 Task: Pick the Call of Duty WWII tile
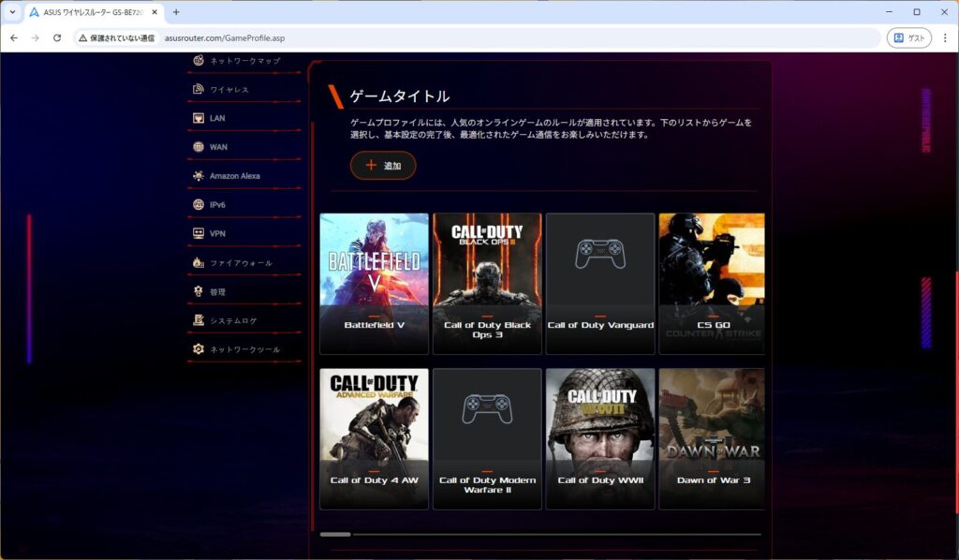tap(600, 438)
